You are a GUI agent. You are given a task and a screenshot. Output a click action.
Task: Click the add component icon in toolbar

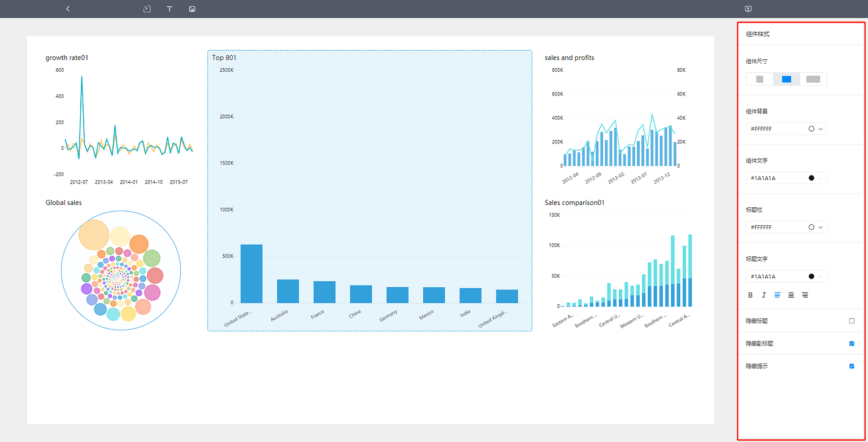pyautogui.click(x=147, y=9)
